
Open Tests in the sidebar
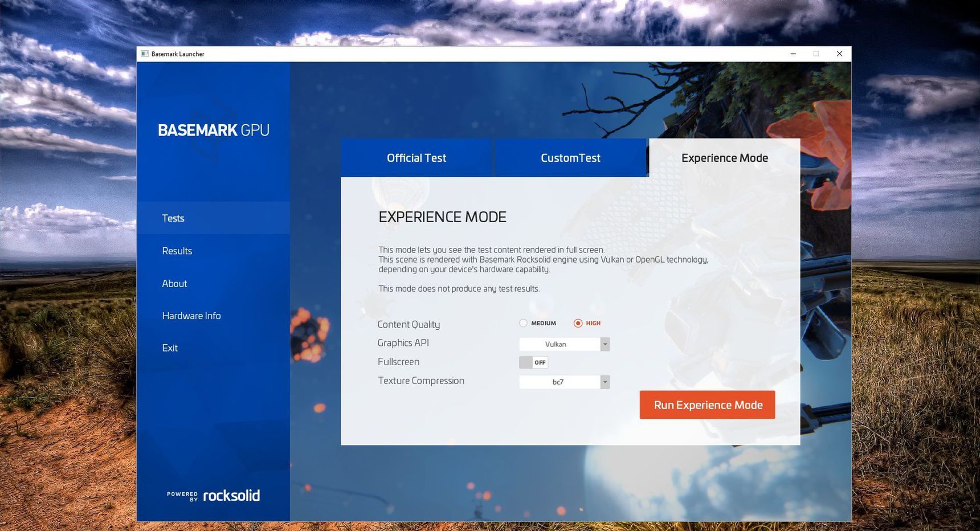[213, 218]
